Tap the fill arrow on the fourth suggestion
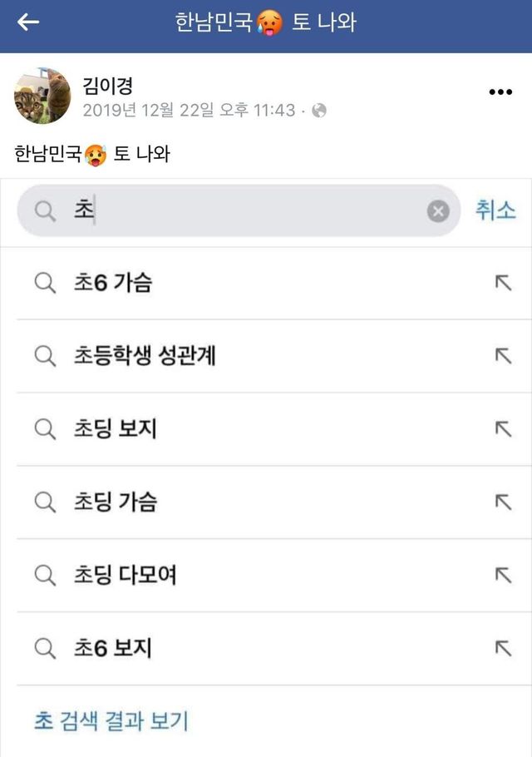Image resolution: width=532 pixels, height=757 pixels. 502,502
